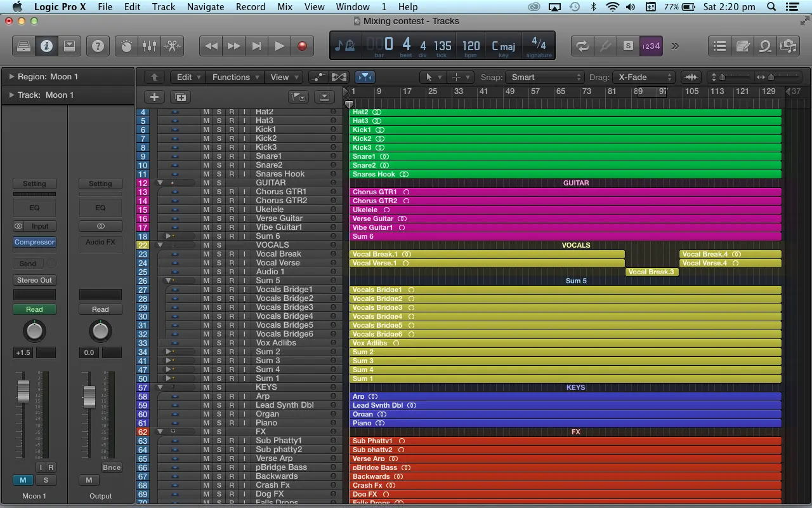The image size is (812, 508).
Task: Open the File menu
Action: (x=105, y=7)
